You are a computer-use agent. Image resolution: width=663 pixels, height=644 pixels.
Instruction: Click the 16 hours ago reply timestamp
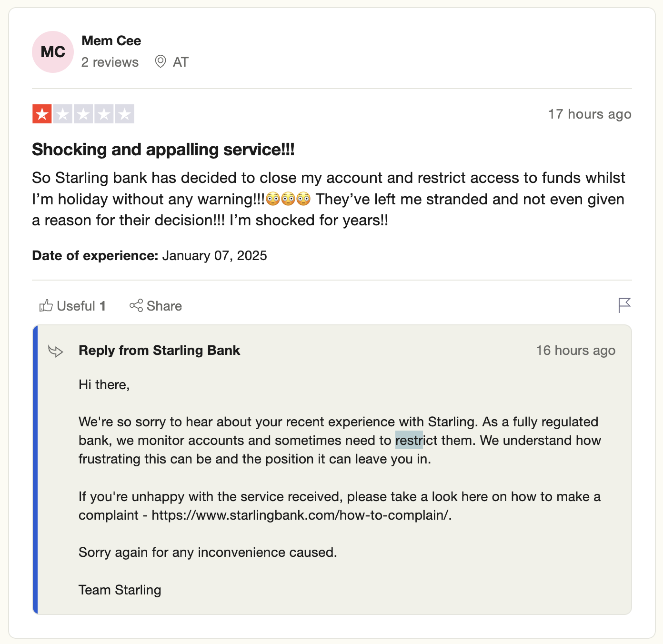pyautogui.click(x=576, y=351)
